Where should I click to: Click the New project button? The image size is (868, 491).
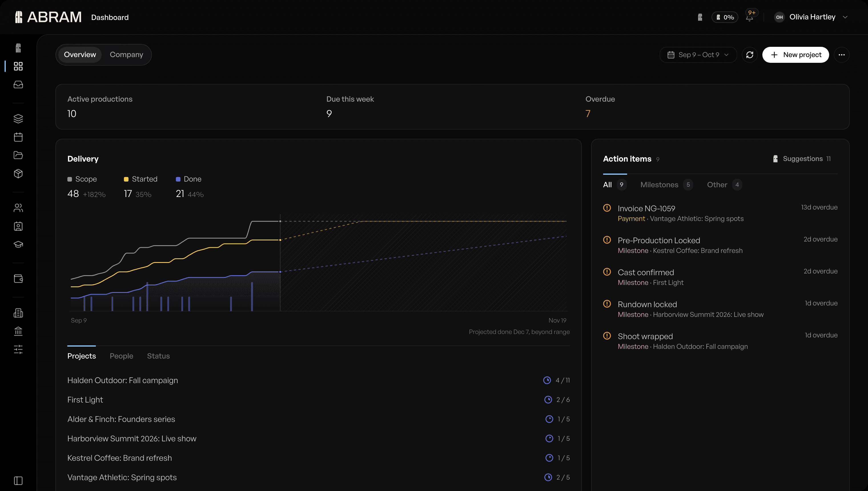[795, 55]
